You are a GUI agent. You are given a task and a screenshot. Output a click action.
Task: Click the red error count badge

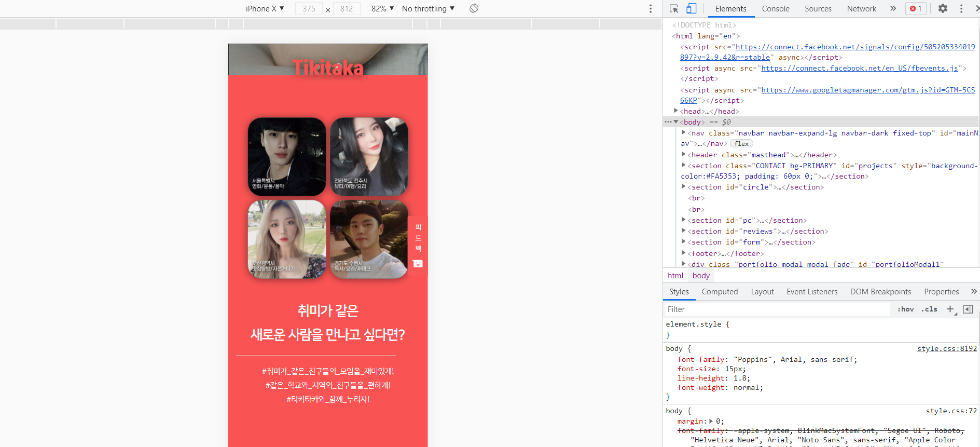916,8
